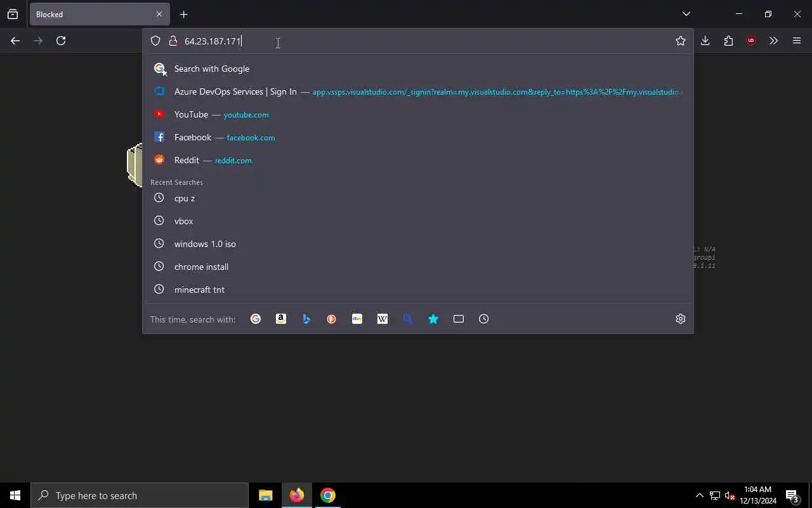Open the notification center icon
812x508 pixels.
tap(792, 495)
